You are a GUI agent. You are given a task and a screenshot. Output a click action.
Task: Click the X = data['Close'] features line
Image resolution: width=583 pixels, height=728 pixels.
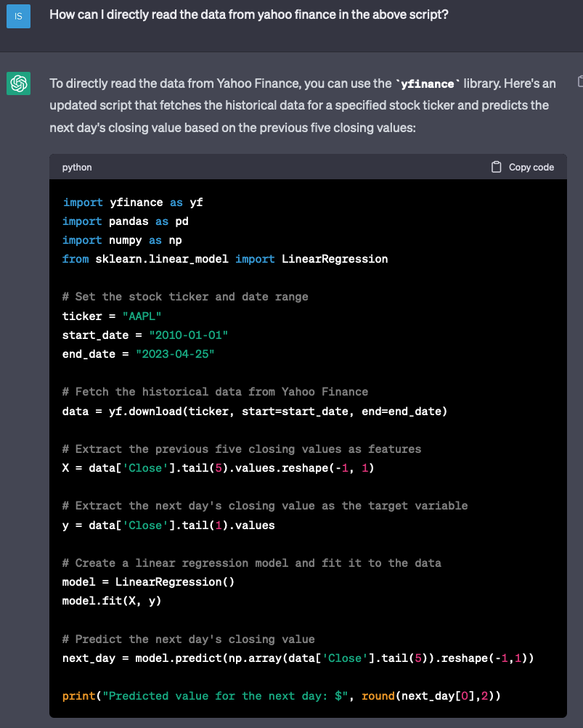pos(218,468)
